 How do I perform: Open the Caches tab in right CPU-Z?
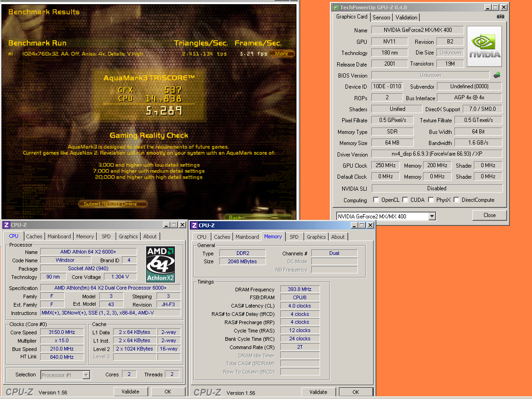point(222,237)
